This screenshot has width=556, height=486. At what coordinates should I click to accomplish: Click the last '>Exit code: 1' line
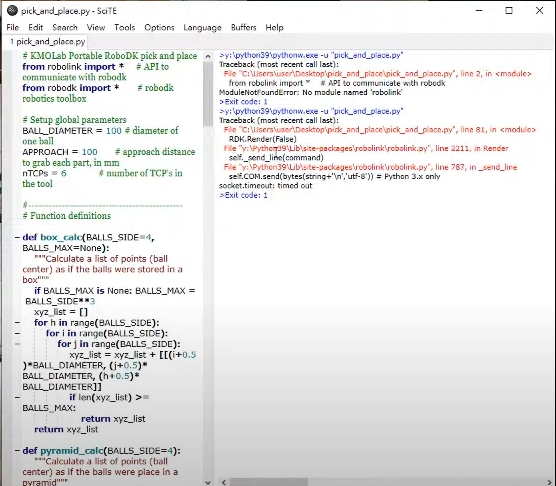[243, 195]
